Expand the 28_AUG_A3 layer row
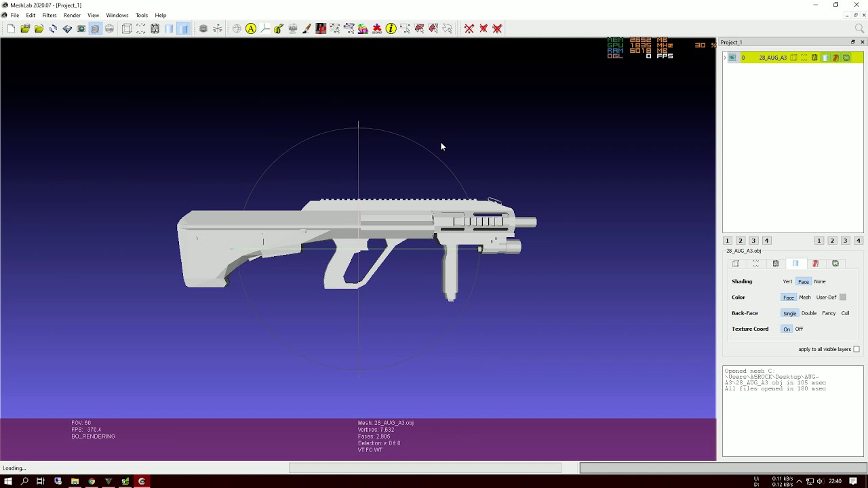 pyautogui.click(x=725, y=58)
